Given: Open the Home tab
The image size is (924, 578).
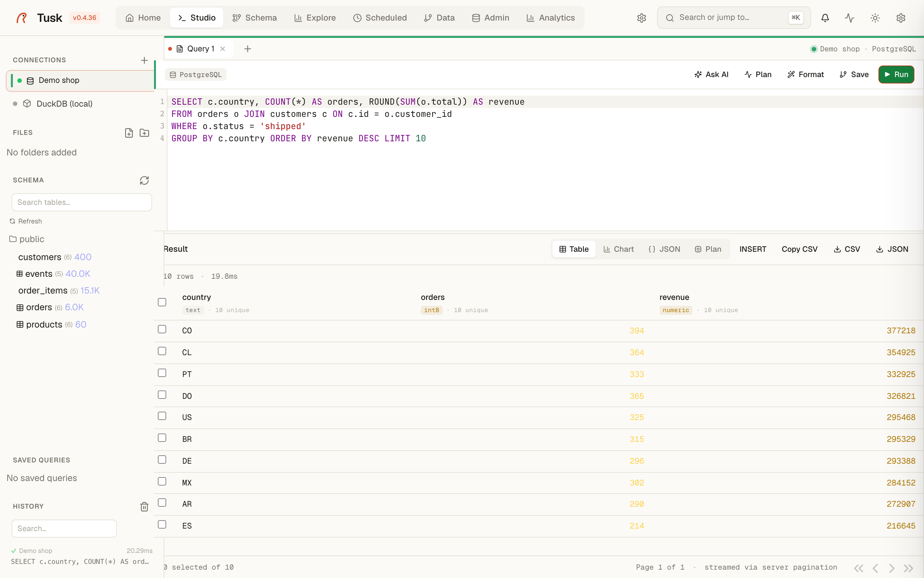Looking at the screenshot, I should (x=143, y=18).
